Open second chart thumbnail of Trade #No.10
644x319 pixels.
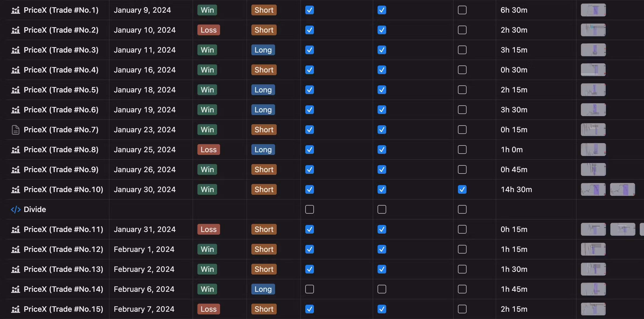(x=622, y=190)
